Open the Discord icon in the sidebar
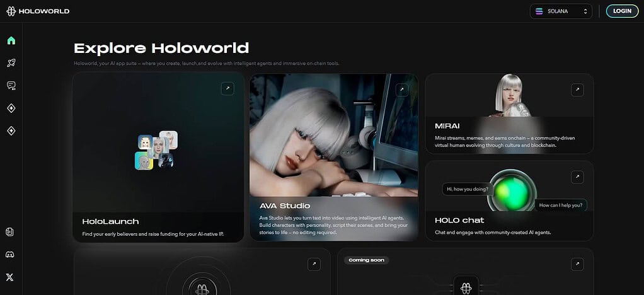The height and width of the screenshot is (295, 644). [x=10, y=255]
